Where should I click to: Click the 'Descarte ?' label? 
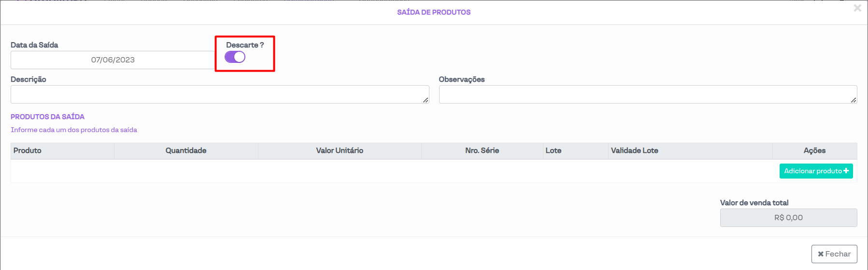(245, 45)
